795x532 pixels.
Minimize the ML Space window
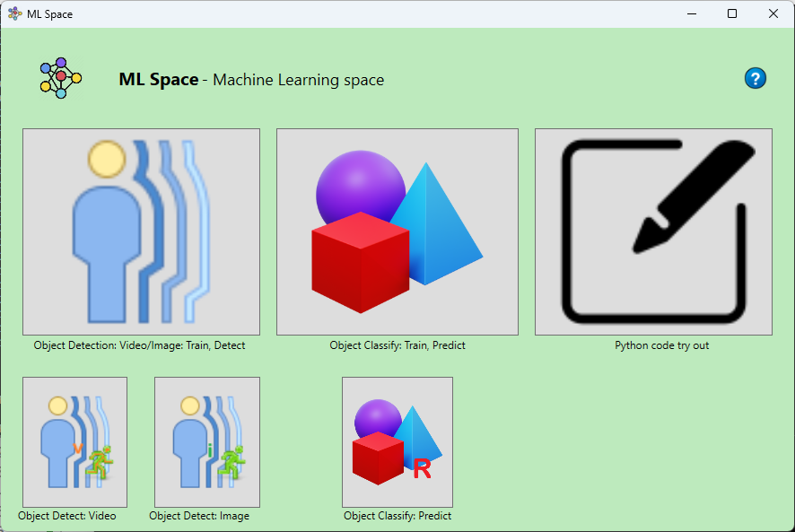pos(691,13)
